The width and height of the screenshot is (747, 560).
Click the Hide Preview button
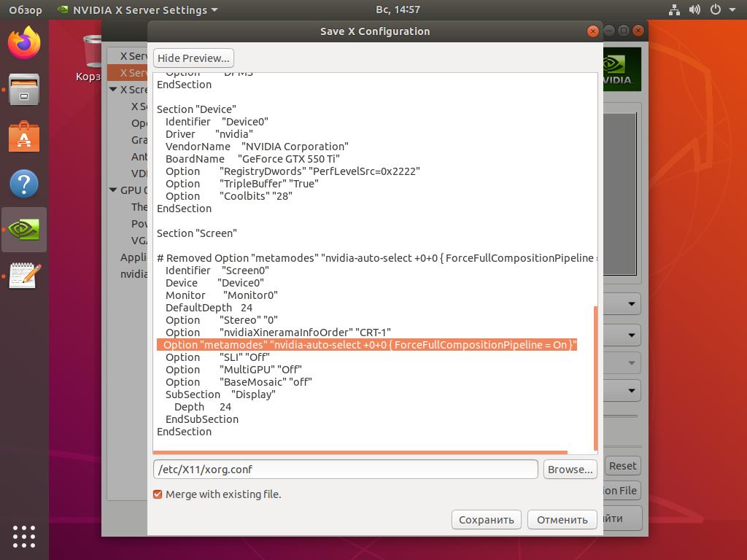point(194,58)
